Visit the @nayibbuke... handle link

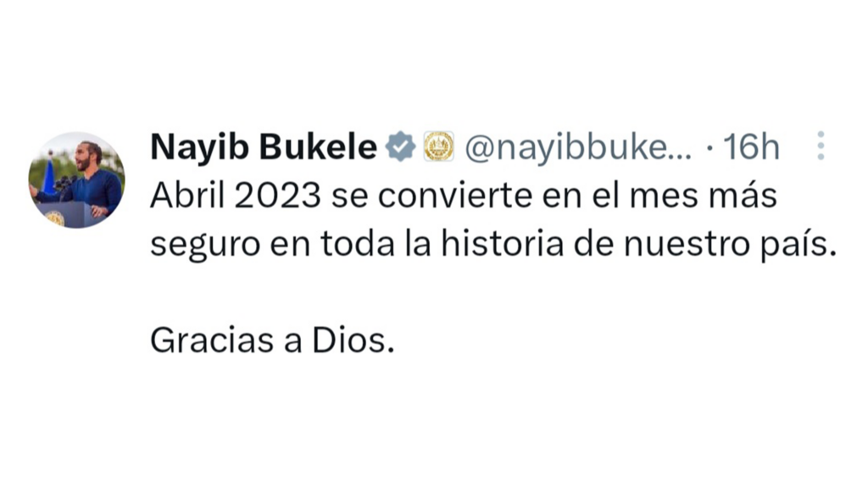point(578,147)
